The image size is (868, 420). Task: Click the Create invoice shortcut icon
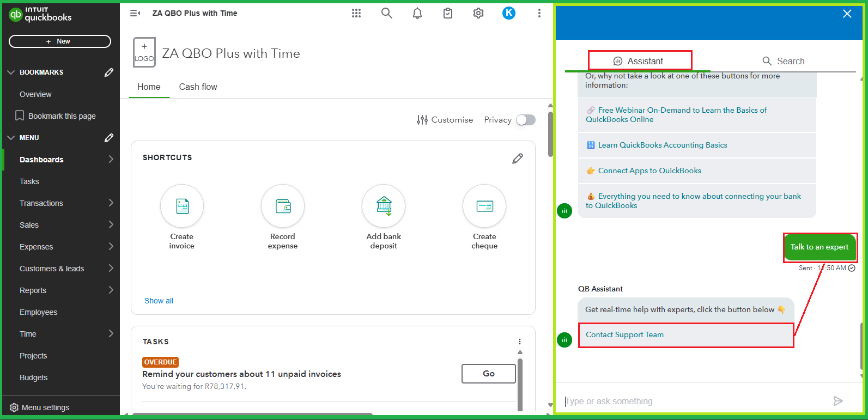182,206
